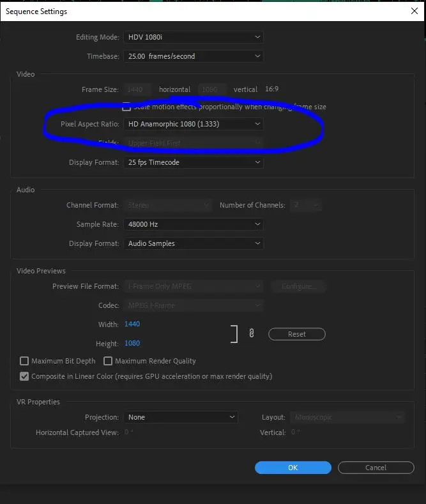
Task: Open the Timebase dropdown
Action: pos(194,56)
